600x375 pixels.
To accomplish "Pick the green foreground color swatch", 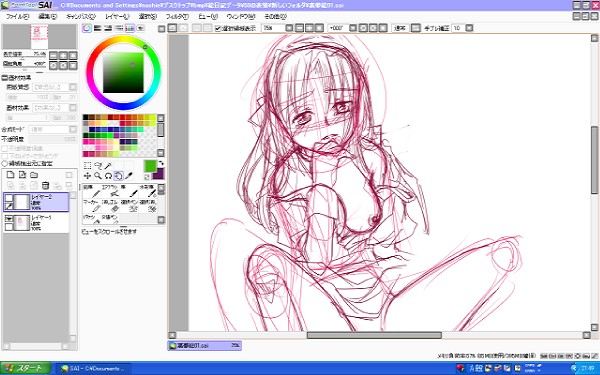I will click(x=150, y=166).
